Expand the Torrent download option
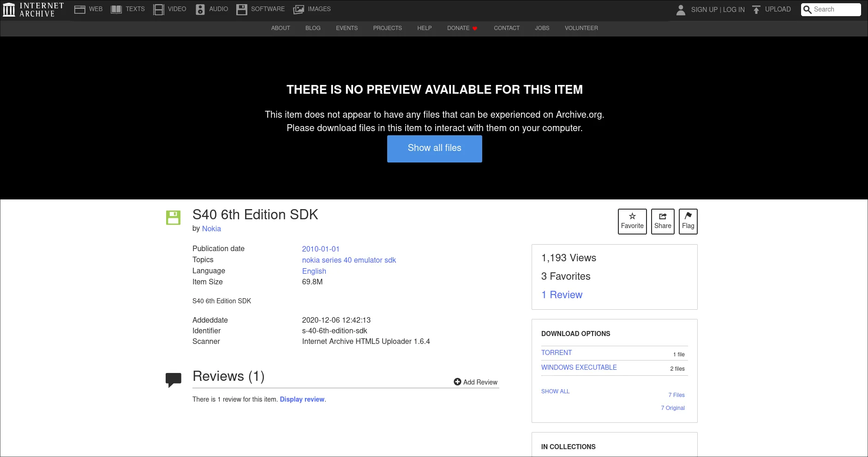Screen dimensions: 868x457 557,353
